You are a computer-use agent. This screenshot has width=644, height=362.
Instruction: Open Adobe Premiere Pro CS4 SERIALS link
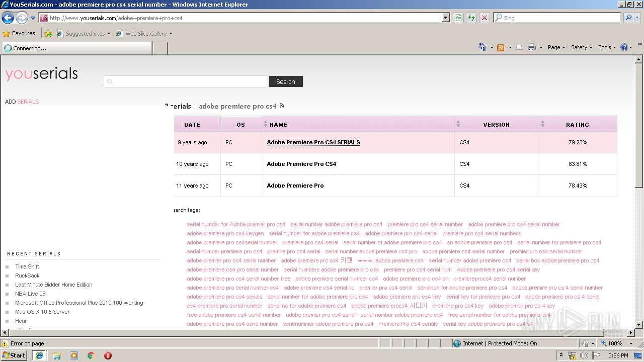(313, 142)
